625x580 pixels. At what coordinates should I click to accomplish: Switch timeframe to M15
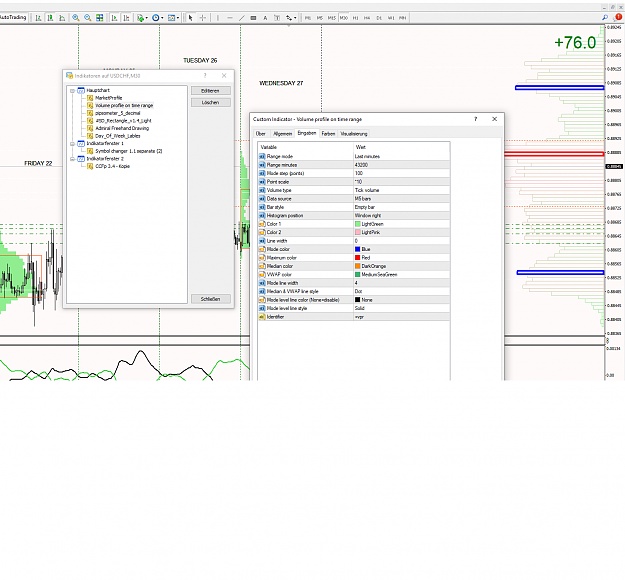coord(332,18)
